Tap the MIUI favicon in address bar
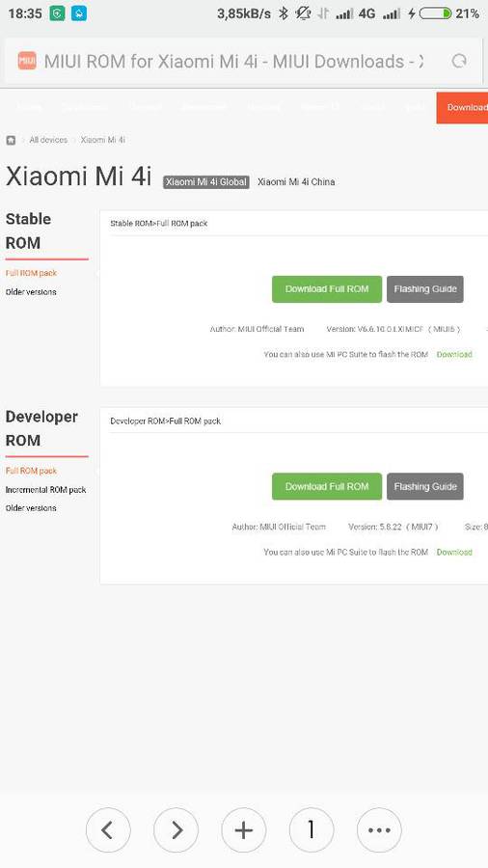The image size is (488, 868). coord(27,61)
